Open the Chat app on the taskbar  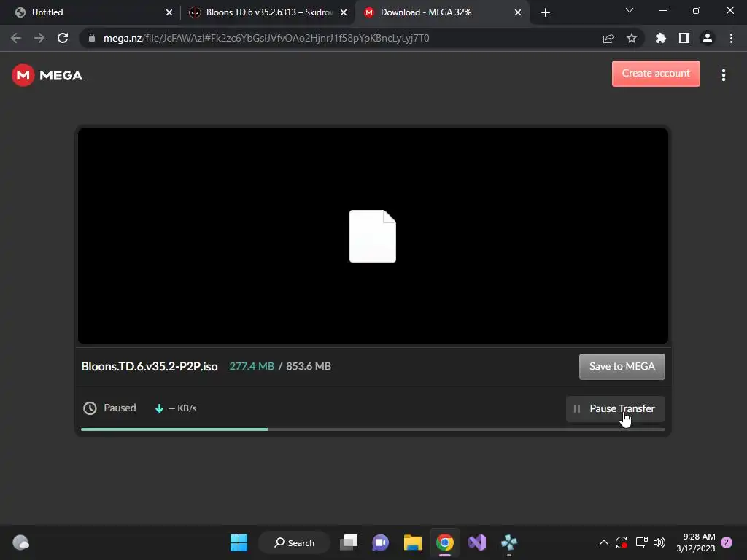(x=380, y=542)
